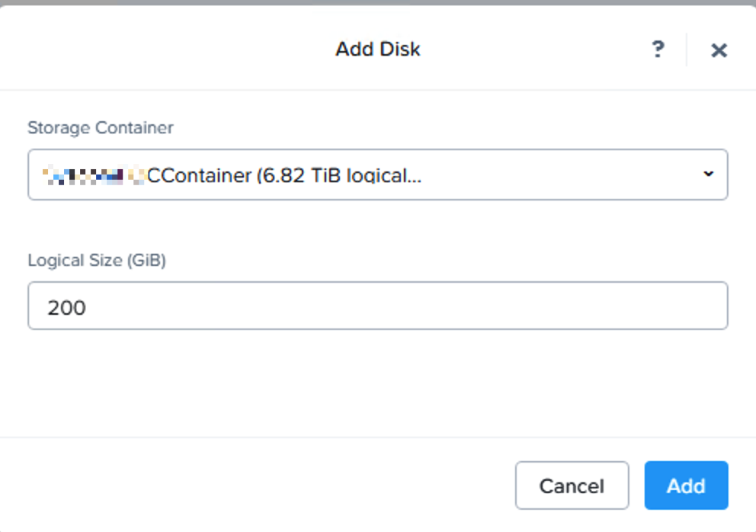Click the pixelated container name in dropdown
756x532 pixels.
94,175
